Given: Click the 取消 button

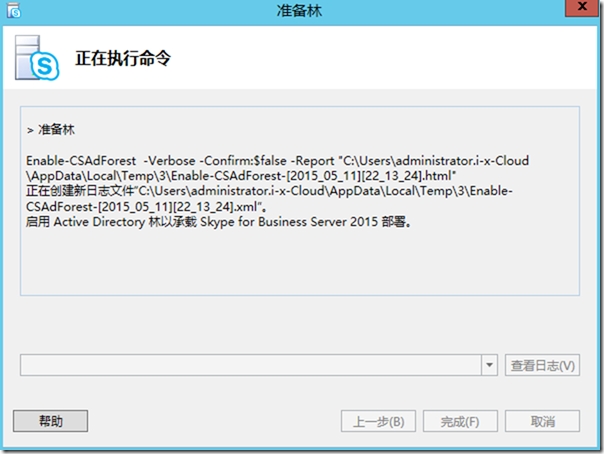Looking at the screenshot, I should point(542,421).
